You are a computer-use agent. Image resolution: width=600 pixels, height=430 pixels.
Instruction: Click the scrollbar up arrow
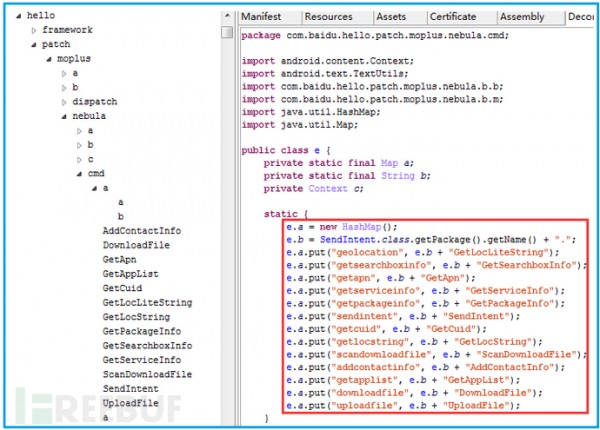[x=227, y=16]
